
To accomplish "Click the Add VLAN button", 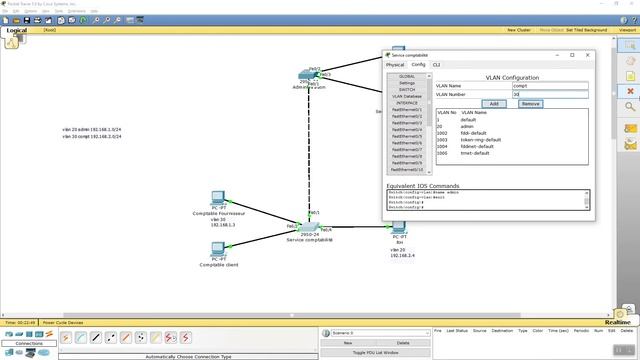I will [494, 104].
